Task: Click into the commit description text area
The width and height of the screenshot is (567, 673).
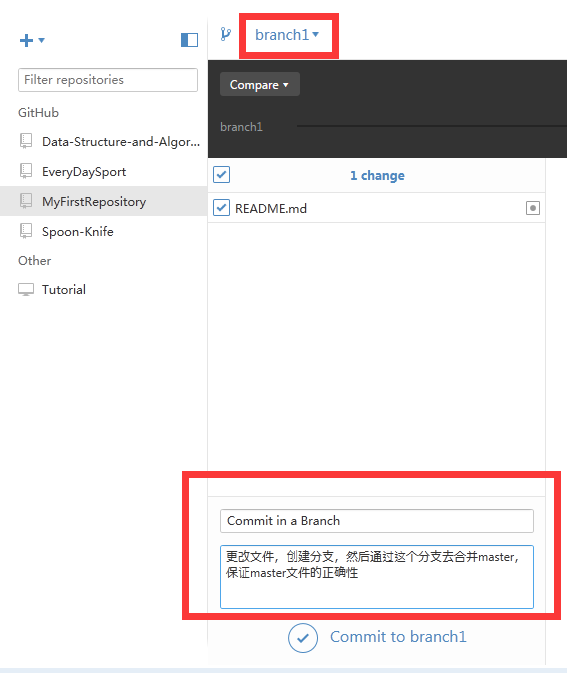Action: [x=376, y=577]
